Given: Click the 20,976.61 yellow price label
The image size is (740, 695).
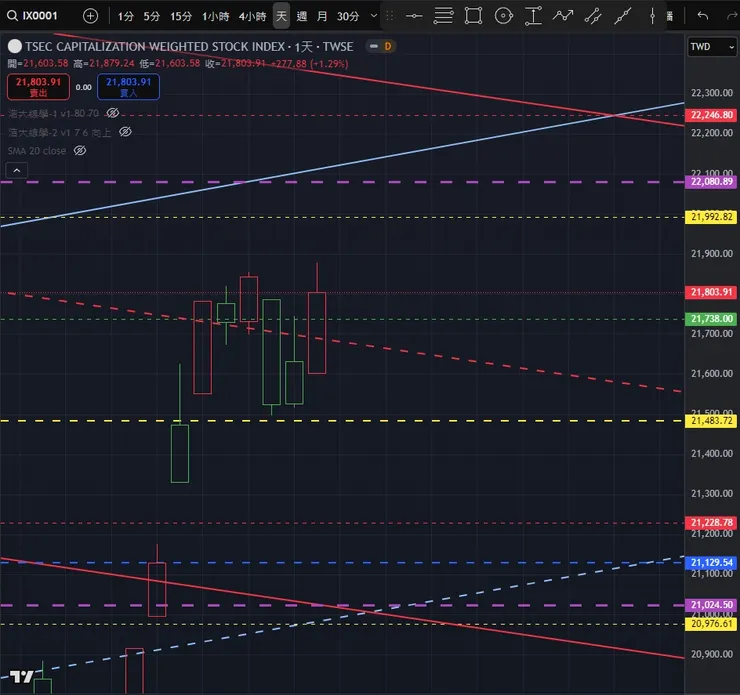Looking at the screenshot, I should pos(711,624).
